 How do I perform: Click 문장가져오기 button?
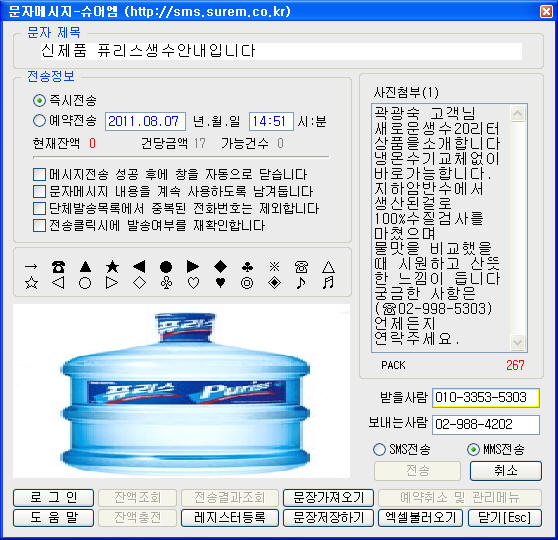tap(328, 497)
